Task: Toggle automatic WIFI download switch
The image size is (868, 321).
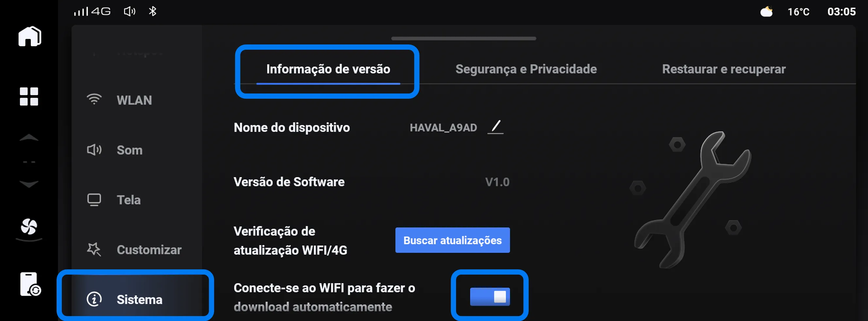Action: [x=490, y=296]
